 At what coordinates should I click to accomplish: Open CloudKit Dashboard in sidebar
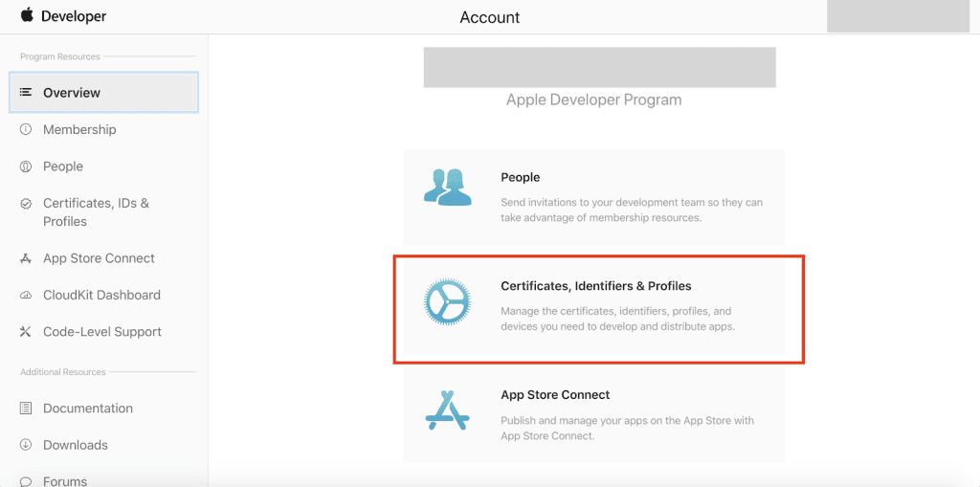[101, 295]
